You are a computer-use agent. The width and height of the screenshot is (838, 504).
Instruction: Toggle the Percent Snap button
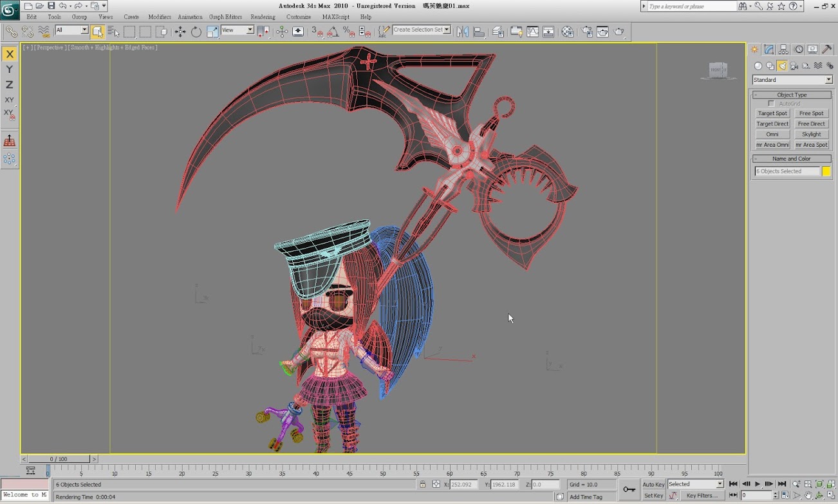tap(349, 31)
